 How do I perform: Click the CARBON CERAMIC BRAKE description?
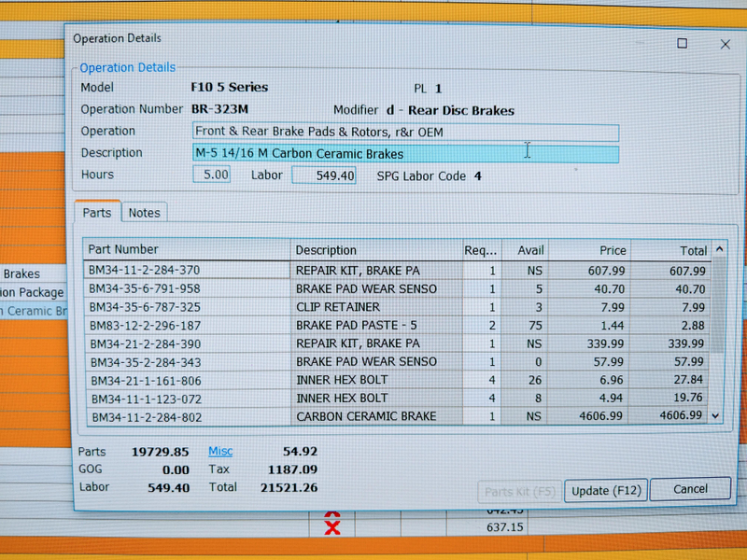(376, 416)
